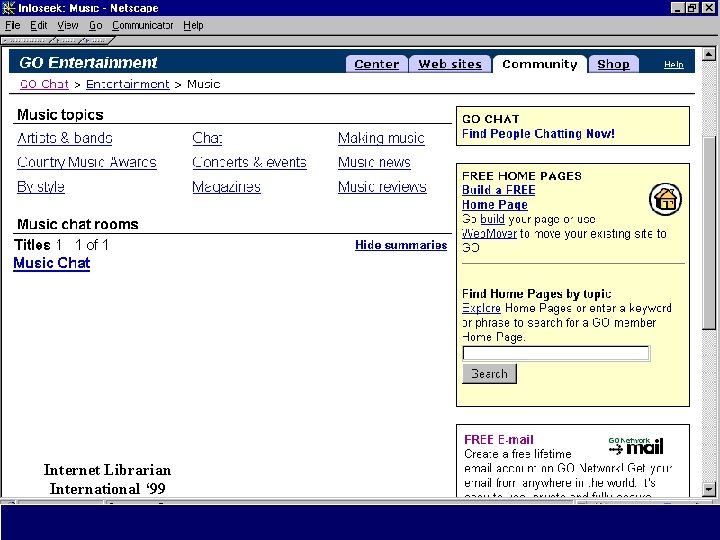720x540 pixels.
Task: Switch to the Center tab
Action: (377, 64)
